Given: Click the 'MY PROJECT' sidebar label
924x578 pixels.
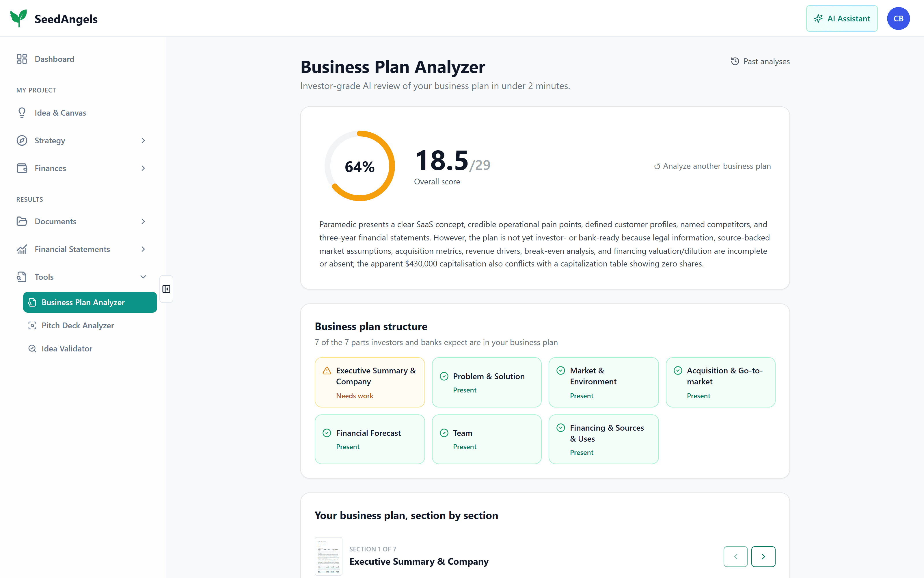Looking at the screenshot, I should (x=36, y=90).
